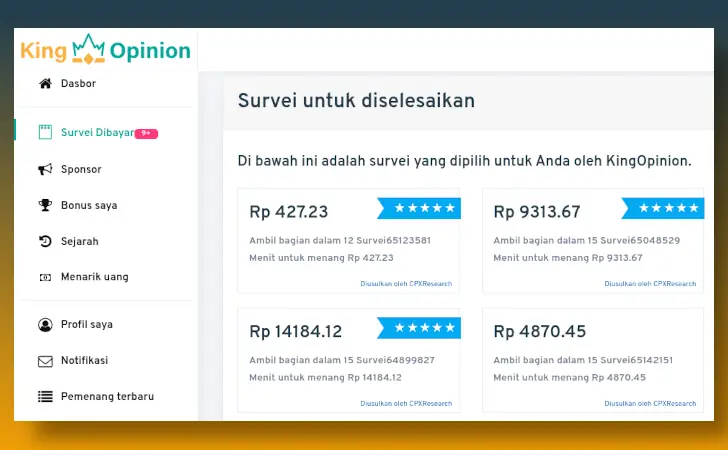The image size is (728, 450).
Task: Click the Dasbor home icon
Action: click(45, 84)
